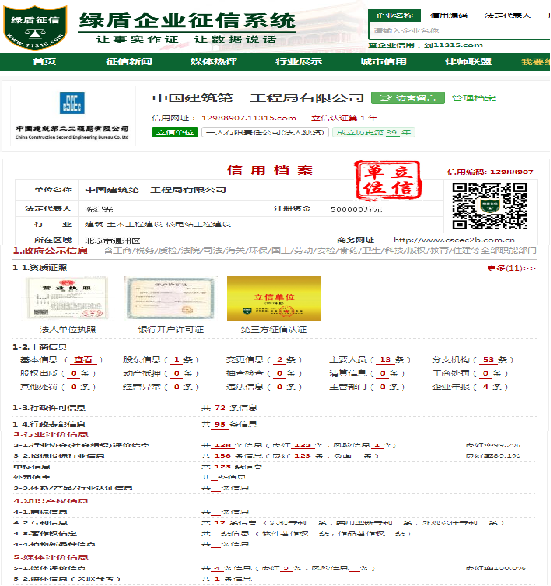Open the gold third-party certification image

tap(274, 298)
